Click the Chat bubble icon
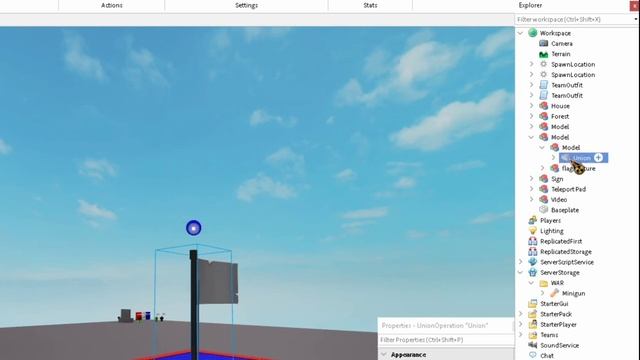The width and height of the screenshot is (640, 360). 532,356
